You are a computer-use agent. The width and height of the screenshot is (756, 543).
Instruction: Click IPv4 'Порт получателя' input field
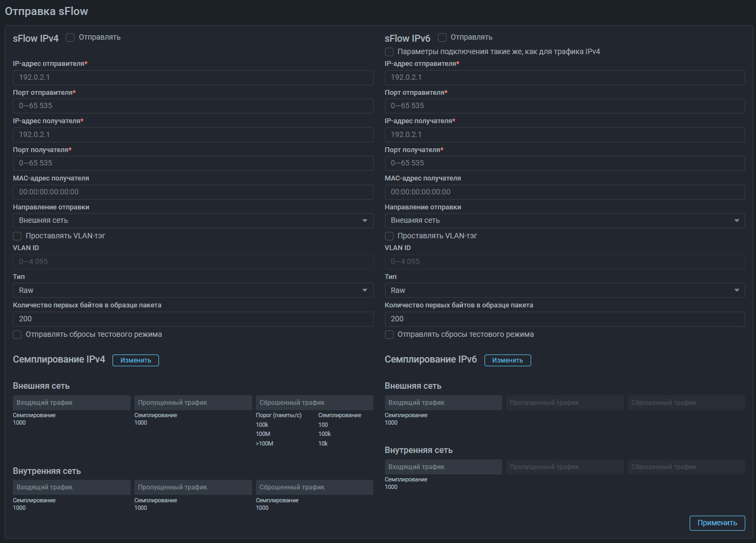point(193,163)
